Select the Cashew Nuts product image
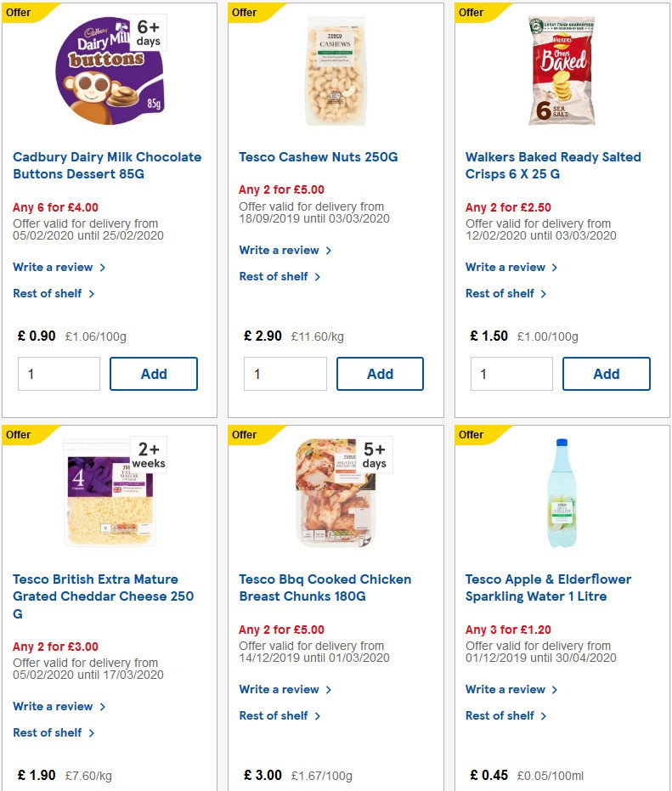 click(335, 71)
